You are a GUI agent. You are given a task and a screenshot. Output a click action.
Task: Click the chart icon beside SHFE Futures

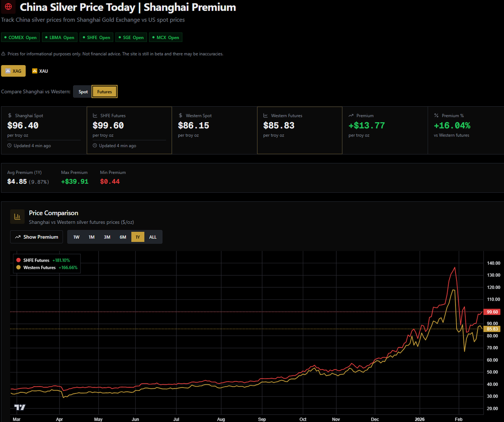pyautogui.click(x=95, y=115)
